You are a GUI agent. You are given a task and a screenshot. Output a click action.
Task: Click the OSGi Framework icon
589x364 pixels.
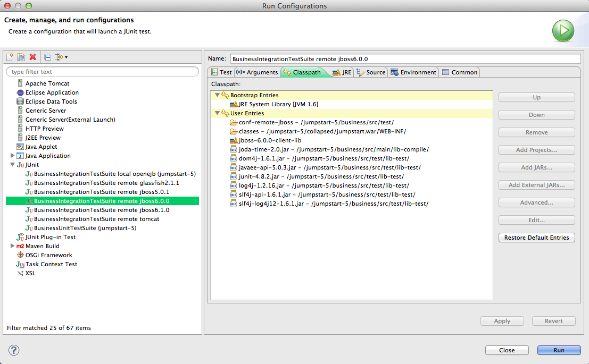pos(20,255)
